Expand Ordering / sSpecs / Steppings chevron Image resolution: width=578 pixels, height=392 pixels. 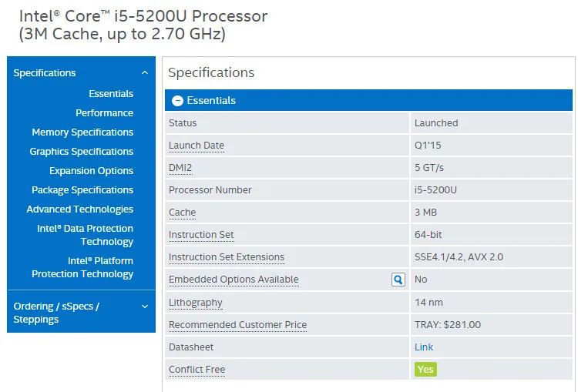[145, 307]
